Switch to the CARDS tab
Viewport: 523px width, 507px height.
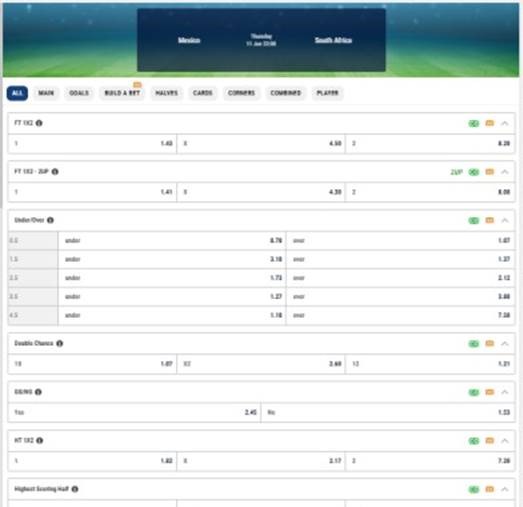click(202, 93)
